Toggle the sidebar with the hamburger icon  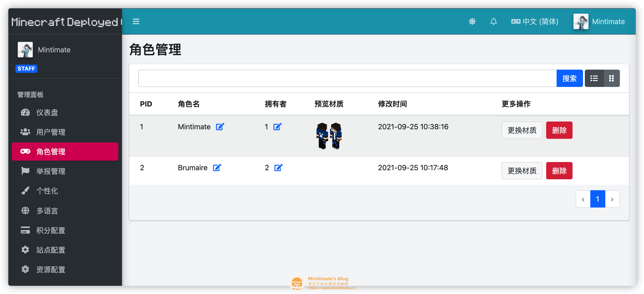136,21
